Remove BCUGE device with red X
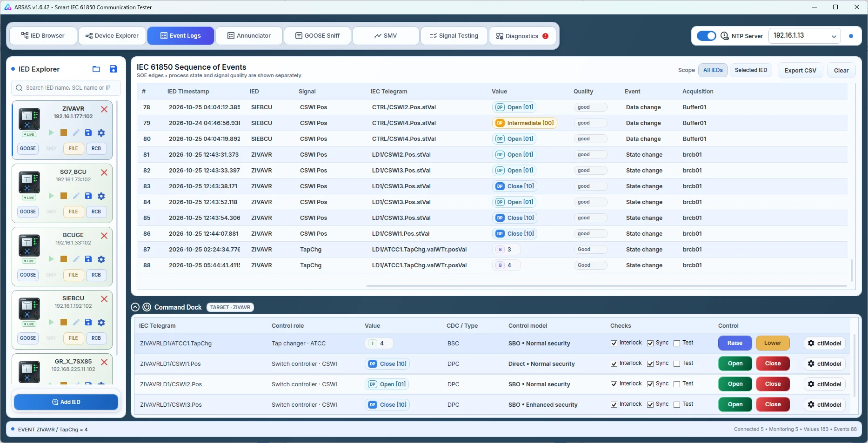This screenshot has height=443, width=868. coord(104,236)
